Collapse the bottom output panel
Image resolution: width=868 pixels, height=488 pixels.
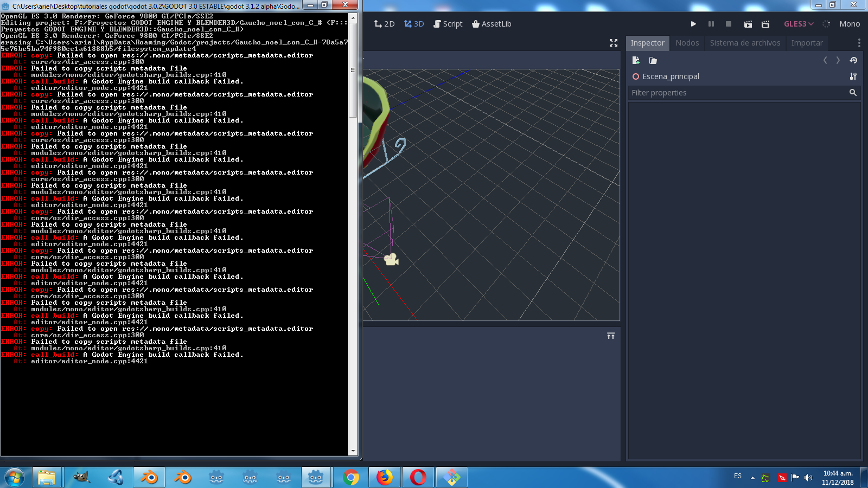point(610,336)
